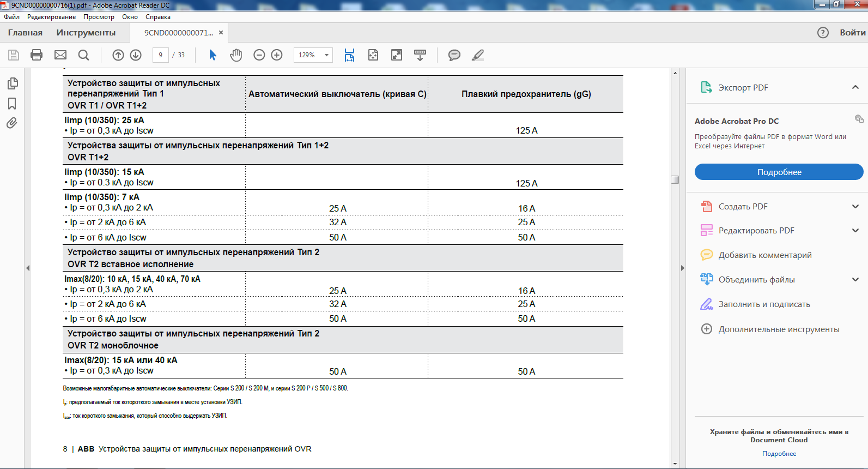Choose the Selection arrow tool

tap(213, 55)
